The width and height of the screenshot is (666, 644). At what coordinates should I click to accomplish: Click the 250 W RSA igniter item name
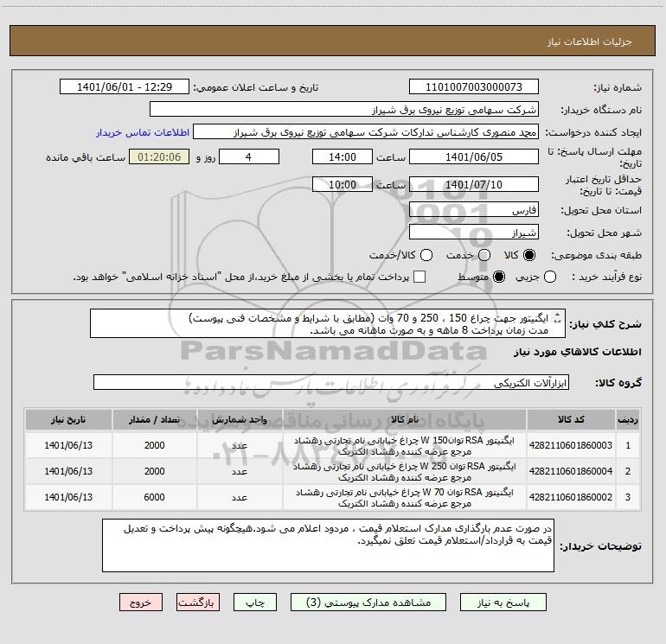point(405,472)
